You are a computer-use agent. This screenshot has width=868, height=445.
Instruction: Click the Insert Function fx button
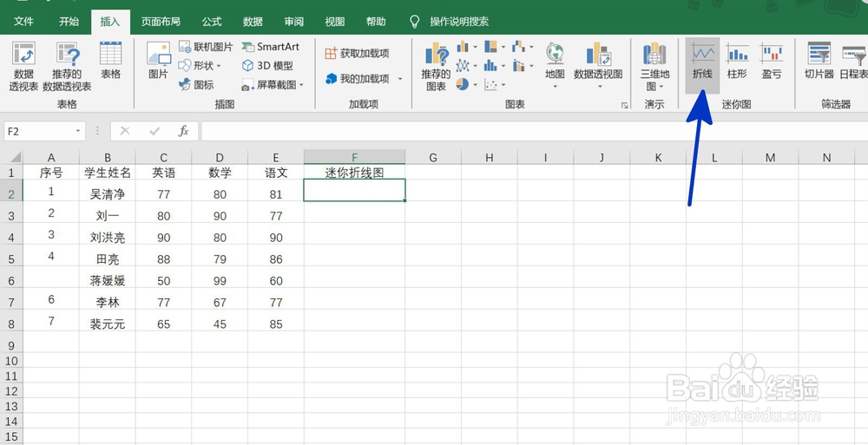(x=183, y=131)
